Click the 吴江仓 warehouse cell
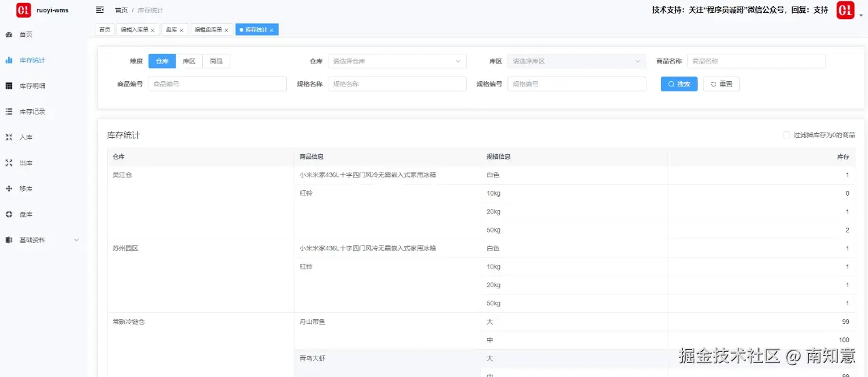The height and width of the screenshot is (377, 868). click(x=200, y=202)
